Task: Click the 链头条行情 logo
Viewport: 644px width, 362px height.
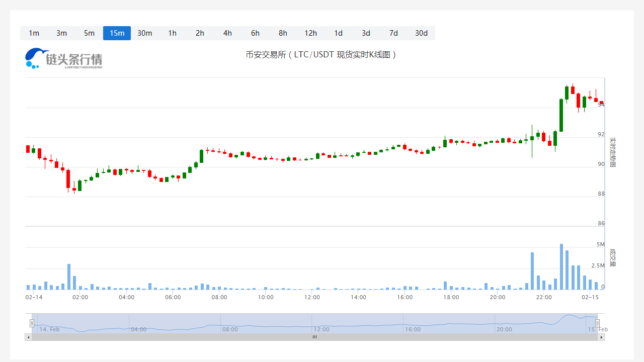Action: [x=63, y=58]
